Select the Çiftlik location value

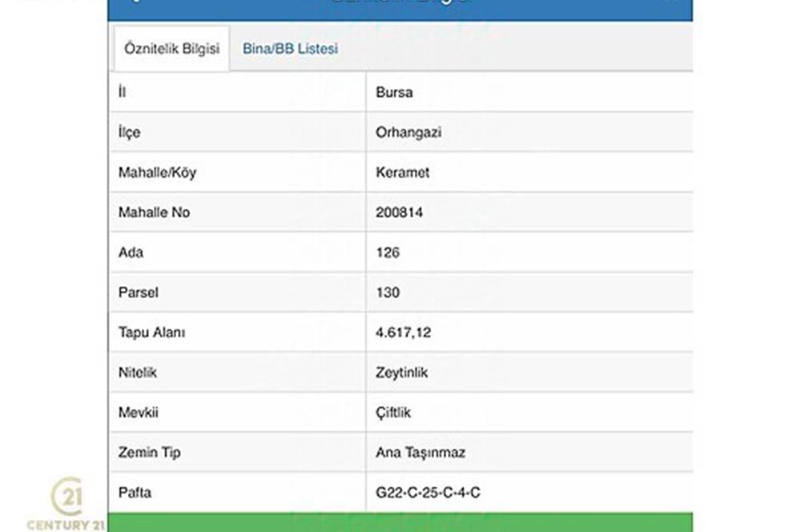coord(392,413)
